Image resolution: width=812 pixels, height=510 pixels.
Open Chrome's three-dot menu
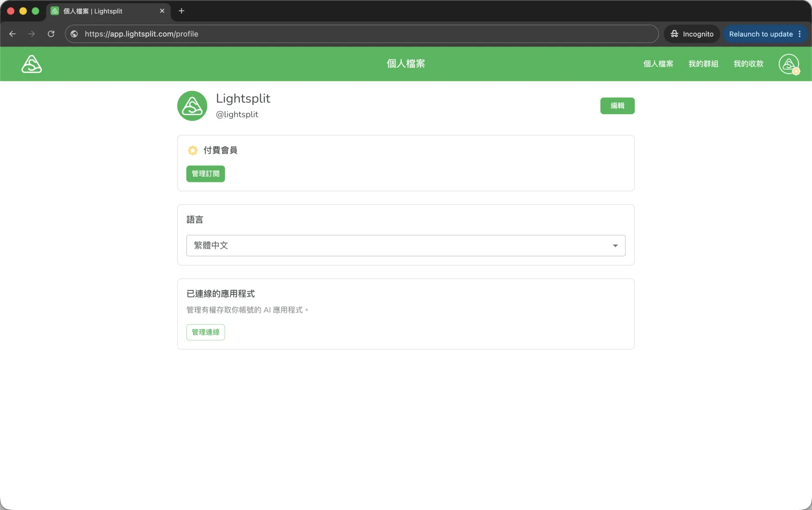tap(800, 34)
